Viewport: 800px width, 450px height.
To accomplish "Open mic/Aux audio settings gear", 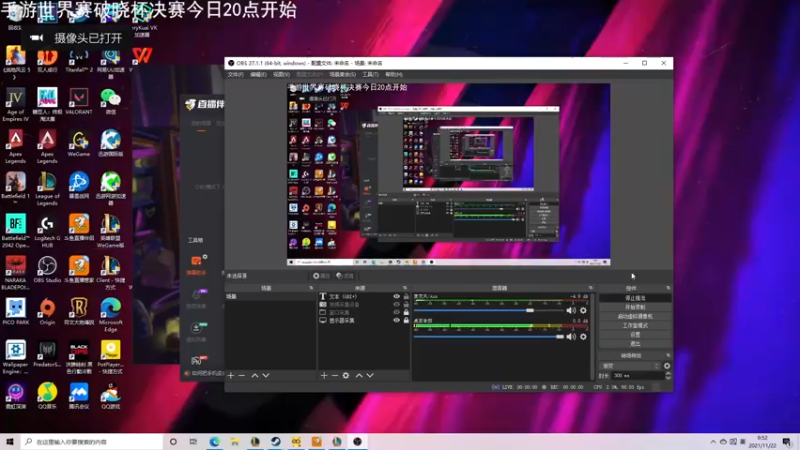I will point(583,310).
